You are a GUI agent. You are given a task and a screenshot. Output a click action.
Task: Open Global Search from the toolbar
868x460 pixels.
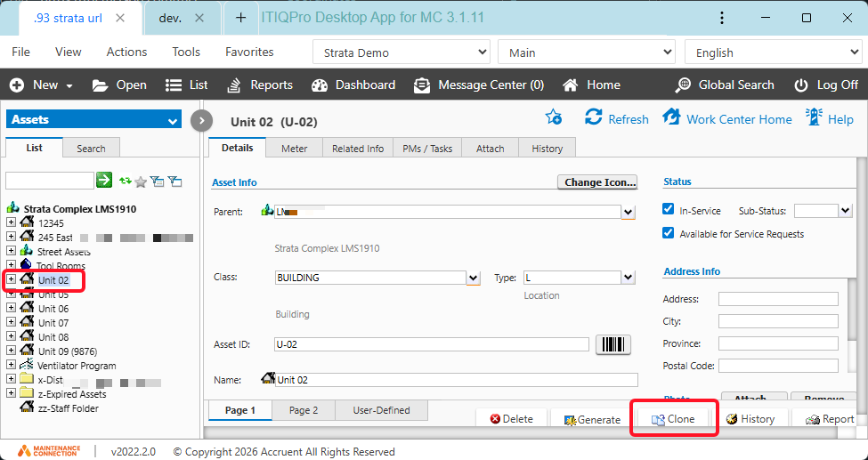coord(725,85)
